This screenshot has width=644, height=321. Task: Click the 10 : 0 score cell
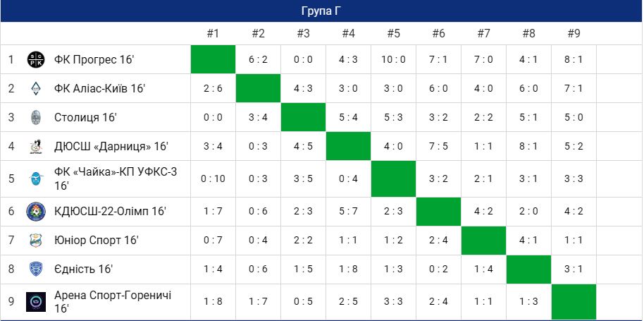tap(393, 59)
